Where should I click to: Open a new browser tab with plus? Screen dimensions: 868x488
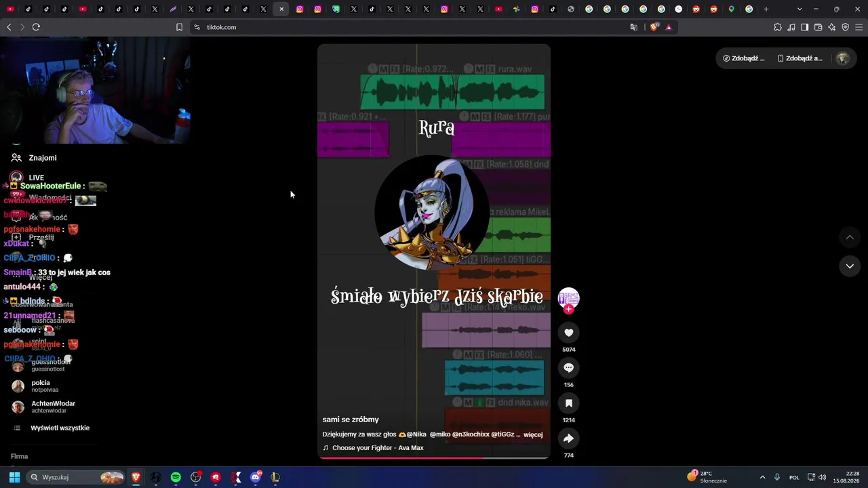coord(766,9)
